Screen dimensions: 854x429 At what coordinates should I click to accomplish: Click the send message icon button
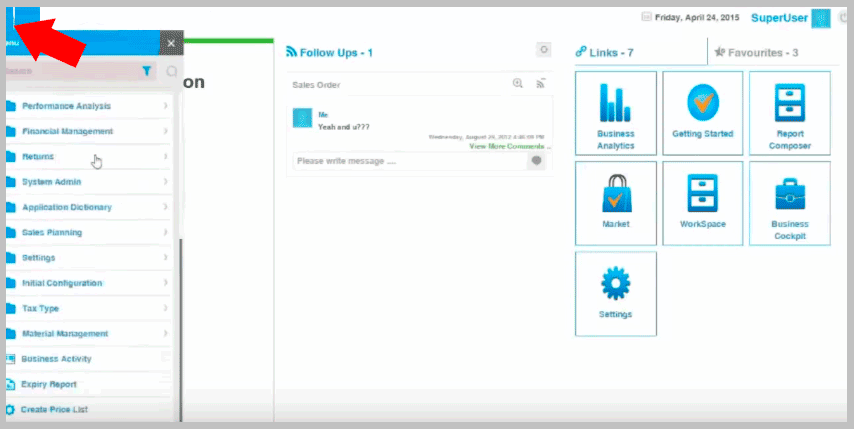(x=537, y=160)
